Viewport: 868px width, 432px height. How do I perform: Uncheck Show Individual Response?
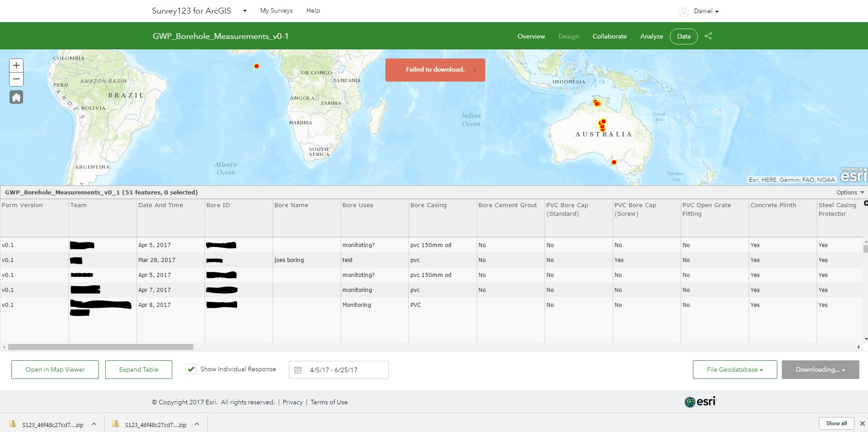(x=191, y=369)
